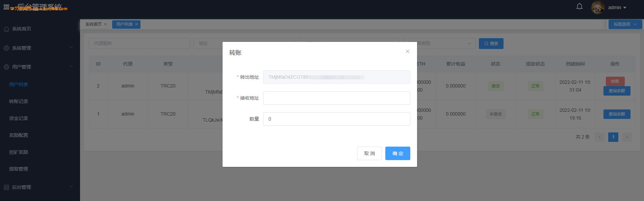Screen dimensions: 644x201
Task: Click the 系统管理 gear icon
Action: tap(6, 48)
